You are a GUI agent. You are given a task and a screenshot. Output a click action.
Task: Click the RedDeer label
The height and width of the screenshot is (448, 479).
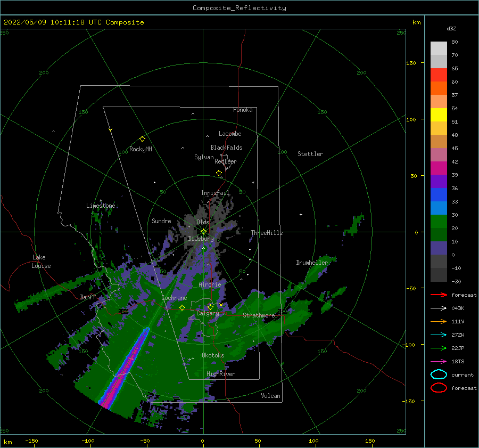tap(226, 161)
